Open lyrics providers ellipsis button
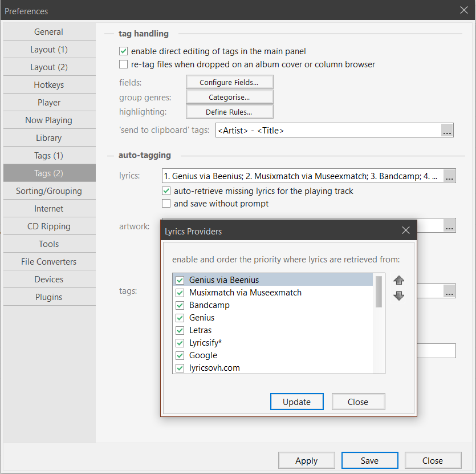The height and width of the screenshot is (474, 476). [449, 176]
